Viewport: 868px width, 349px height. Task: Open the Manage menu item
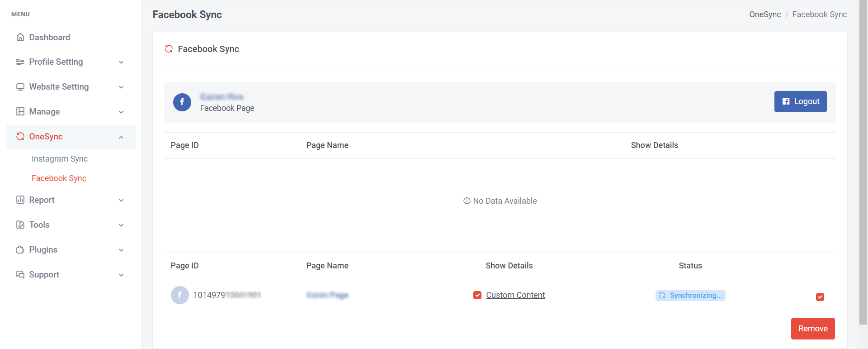(71, 112)
